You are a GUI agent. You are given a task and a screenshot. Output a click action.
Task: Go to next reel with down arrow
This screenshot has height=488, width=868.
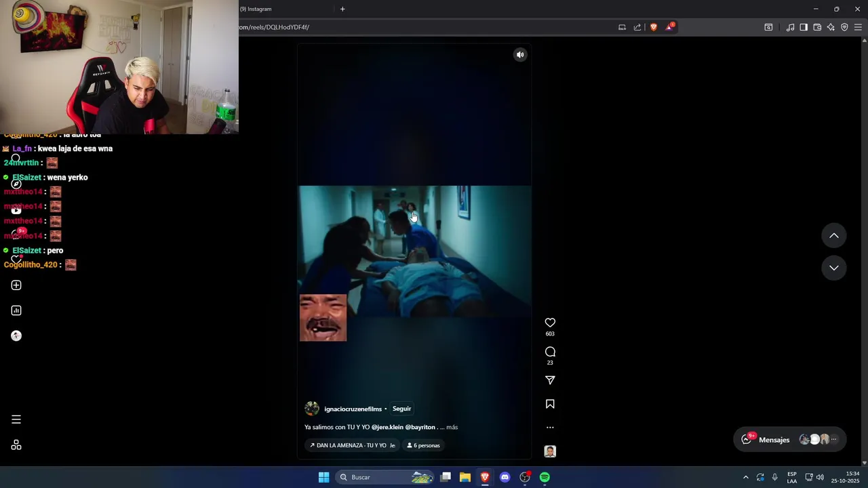click(834, 268)
